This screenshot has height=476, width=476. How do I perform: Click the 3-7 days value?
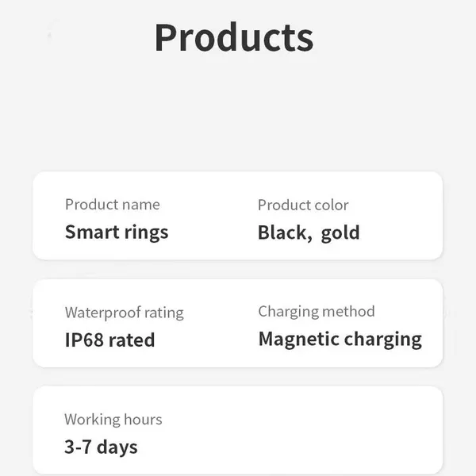(x=101, y=447)
